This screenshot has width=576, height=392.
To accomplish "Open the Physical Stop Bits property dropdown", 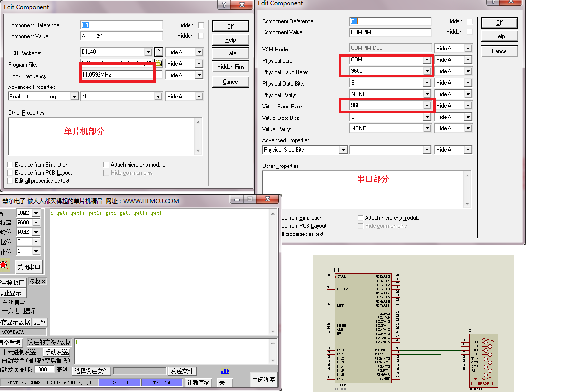I will [343, 150].
